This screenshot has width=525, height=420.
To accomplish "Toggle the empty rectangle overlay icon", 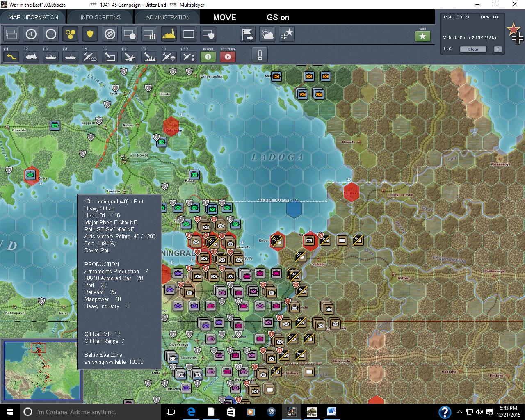I will coord(188,34).
